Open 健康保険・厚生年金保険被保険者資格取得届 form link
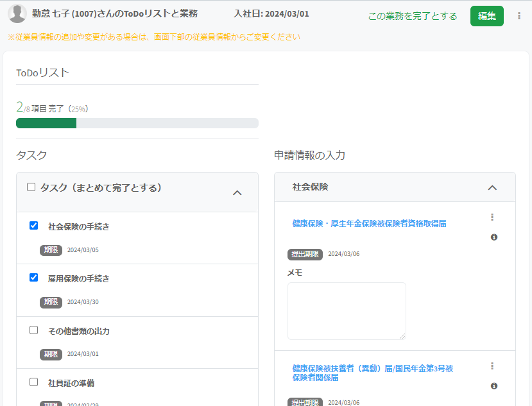Image resolution: width=532 pixels, height=406 pixels. (369, 223)
